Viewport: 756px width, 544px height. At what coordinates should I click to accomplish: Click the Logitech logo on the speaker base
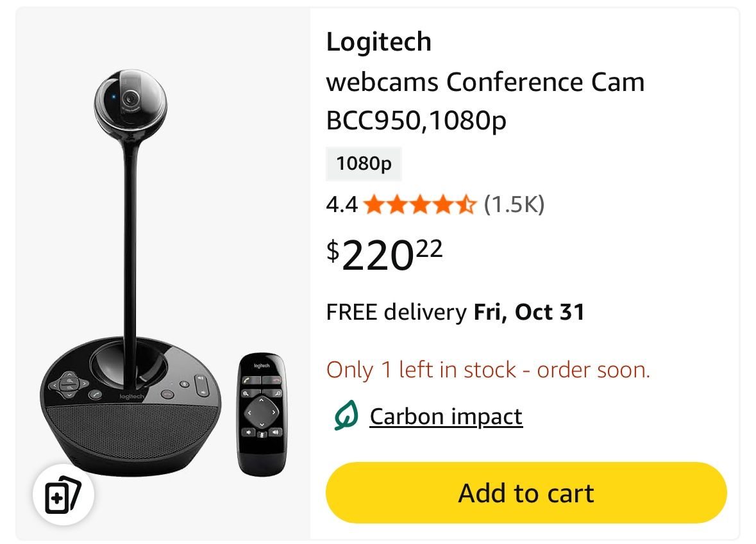(133, 397)
